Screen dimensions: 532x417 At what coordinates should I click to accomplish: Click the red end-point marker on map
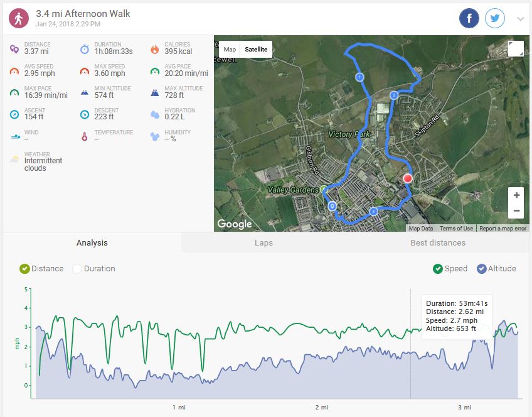(x=408, y=178)
